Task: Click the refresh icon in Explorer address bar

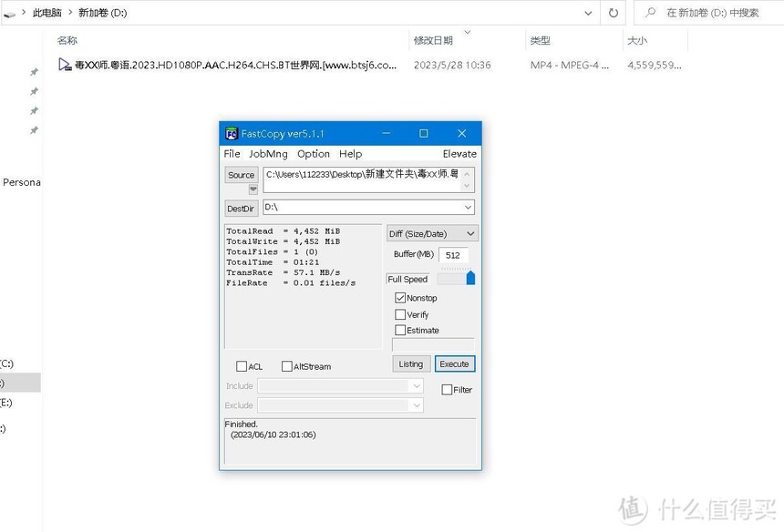Action: pyautogui.click(x=614, y=13)
